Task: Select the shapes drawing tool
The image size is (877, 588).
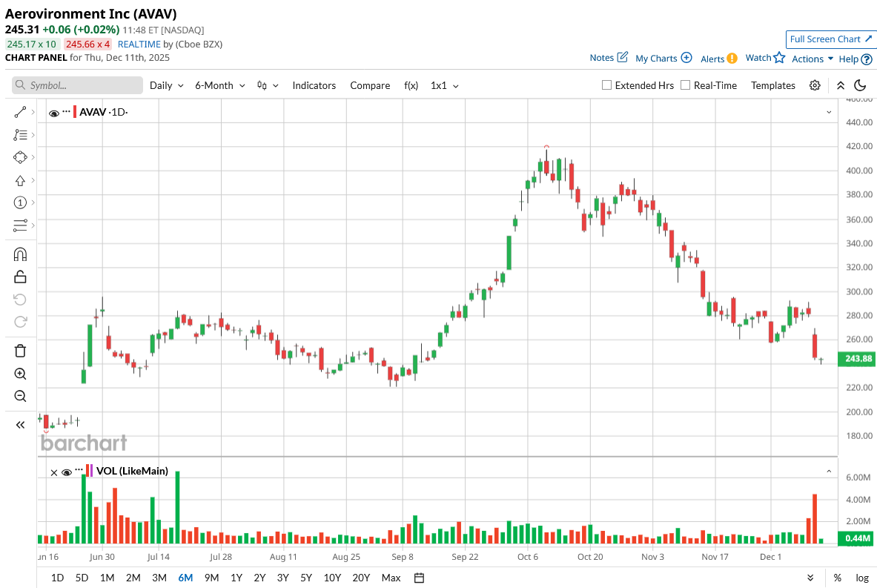Action: click(20, 158)
